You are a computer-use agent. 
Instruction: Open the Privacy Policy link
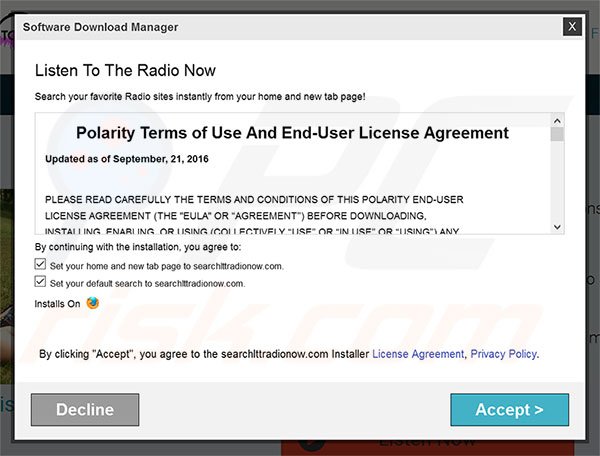(x=504, y=354)
